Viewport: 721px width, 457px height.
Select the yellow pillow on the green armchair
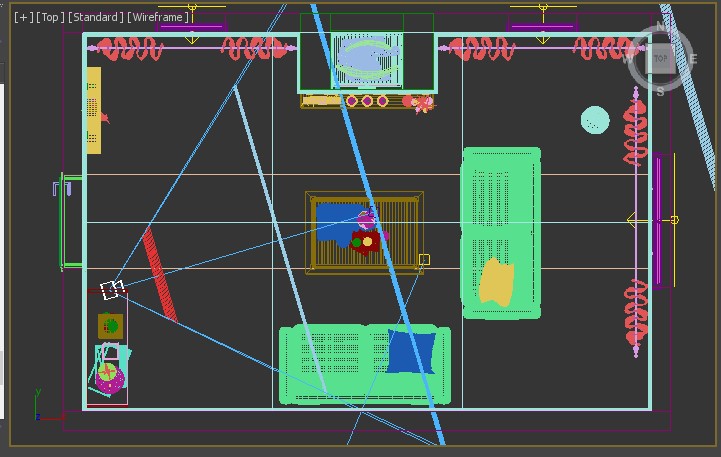pyautogui.click(x=496, y=281)
